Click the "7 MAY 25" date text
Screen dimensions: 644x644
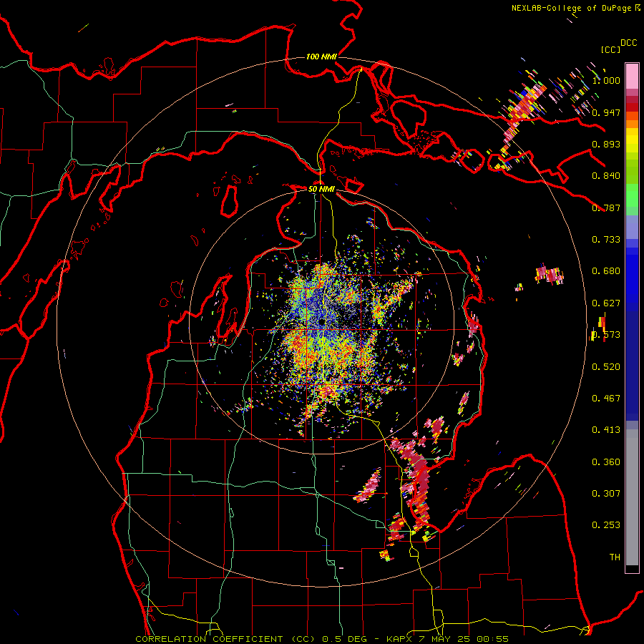[x=445, y=639]
